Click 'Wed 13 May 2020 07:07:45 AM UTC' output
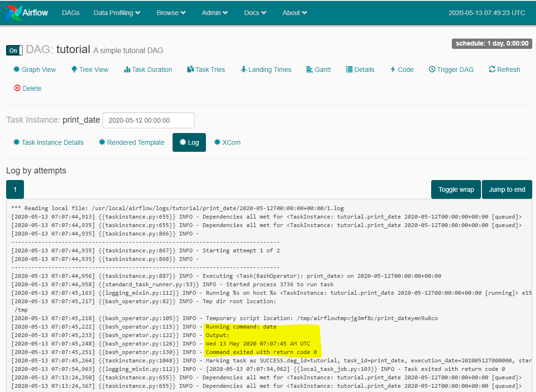The height and width of the screenshot is (392, 536). click(x=258, y=344)
